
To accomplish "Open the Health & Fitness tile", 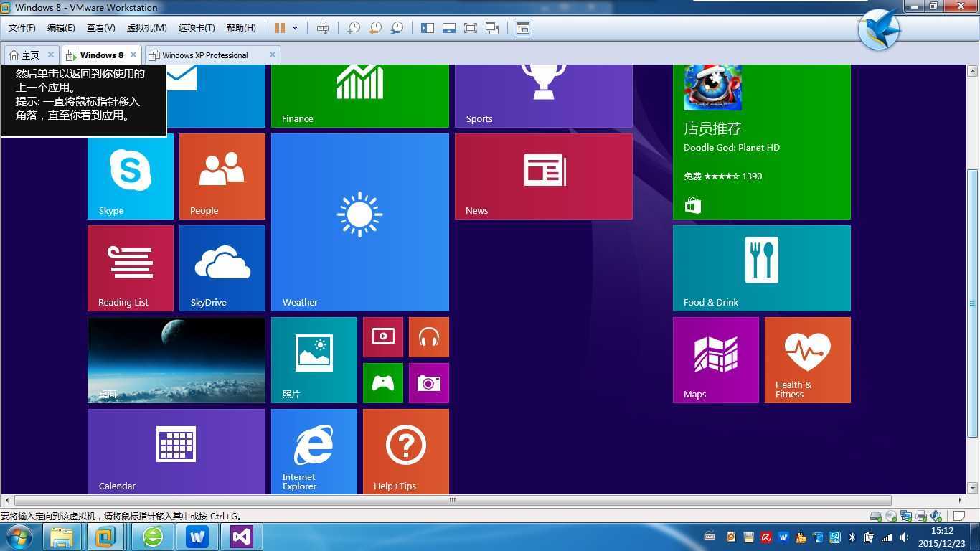I will (x=808, y=360).
